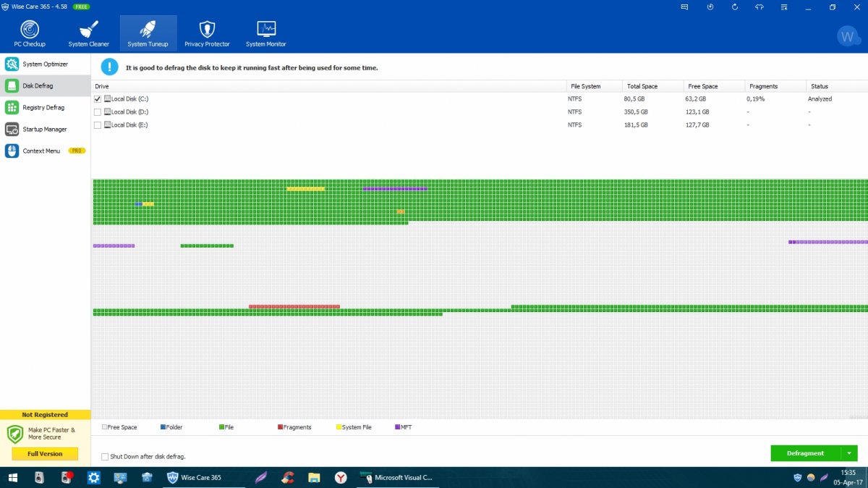Open System Optimizer in sidebar
Image resolution: width=868 pixels, height=488 pixels.
click(45, 64)
